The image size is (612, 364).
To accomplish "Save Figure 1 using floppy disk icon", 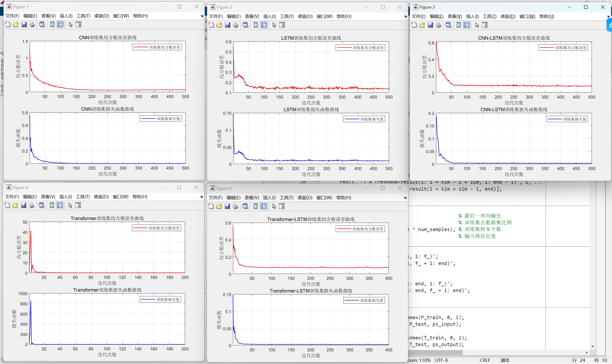I will pos(24,25).
